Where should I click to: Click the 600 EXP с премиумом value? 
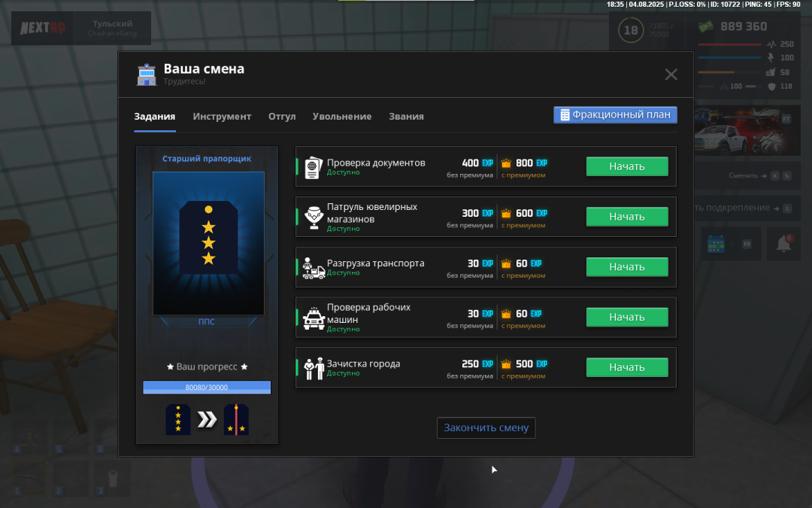[x=532, y=213]
